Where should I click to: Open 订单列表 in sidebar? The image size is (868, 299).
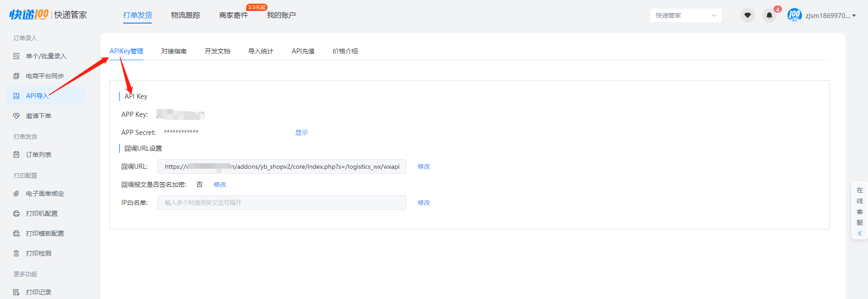coord(38,155)
